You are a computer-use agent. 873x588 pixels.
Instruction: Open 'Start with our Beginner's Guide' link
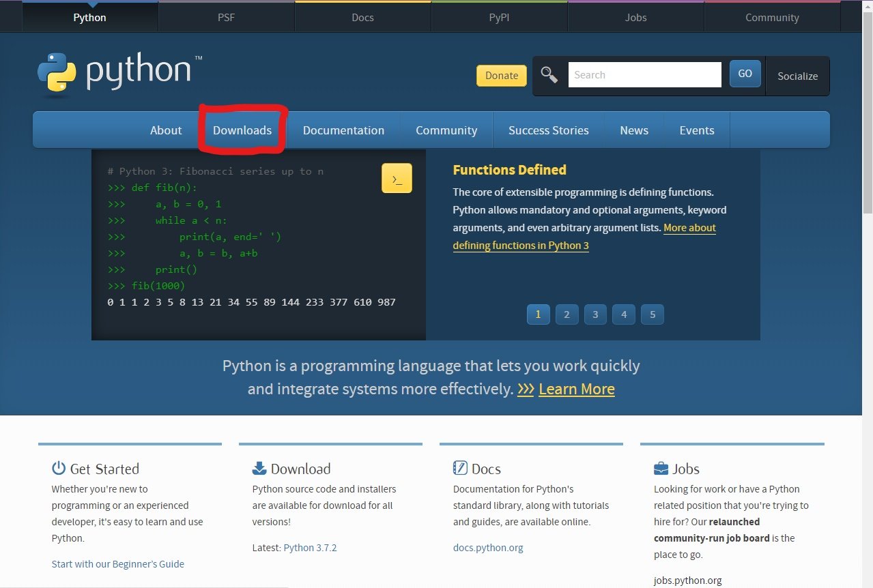(118, 564)
